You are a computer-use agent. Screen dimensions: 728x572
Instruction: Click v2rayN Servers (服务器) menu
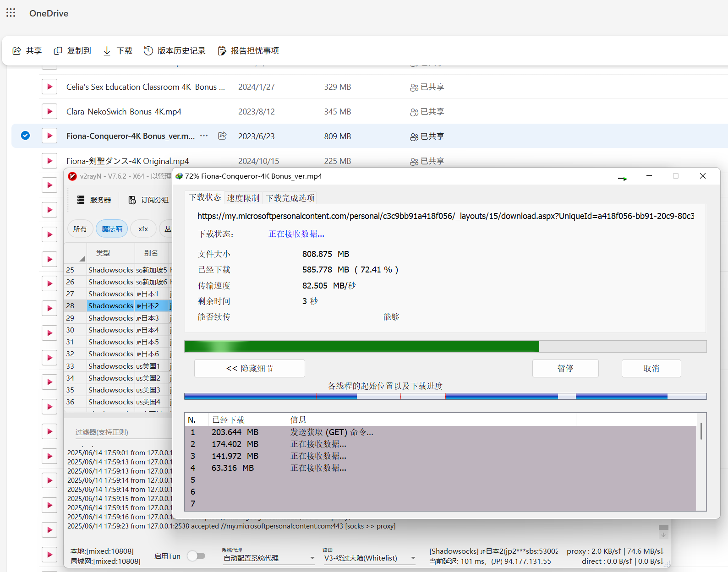pyautogui.click(x=94, y=200)
